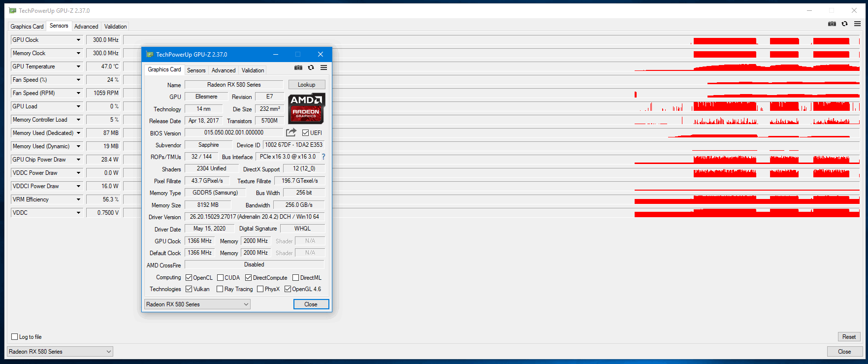
Task: Open Memory Used (Dedicated) sensor dropdown
Action: pyautogui.click(x=78, y=133)
